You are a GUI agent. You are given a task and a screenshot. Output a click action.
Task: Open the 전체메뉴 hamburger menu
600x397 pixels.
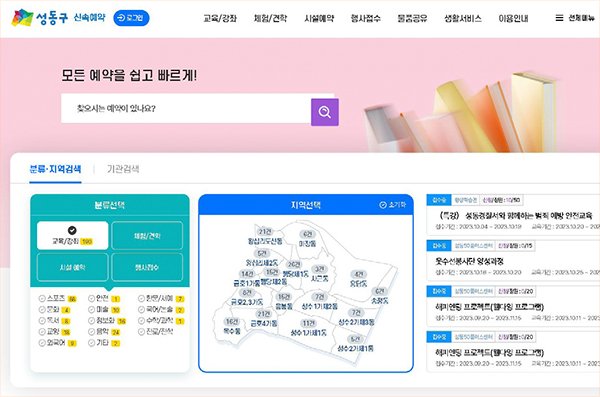click(x=575, y=18)
